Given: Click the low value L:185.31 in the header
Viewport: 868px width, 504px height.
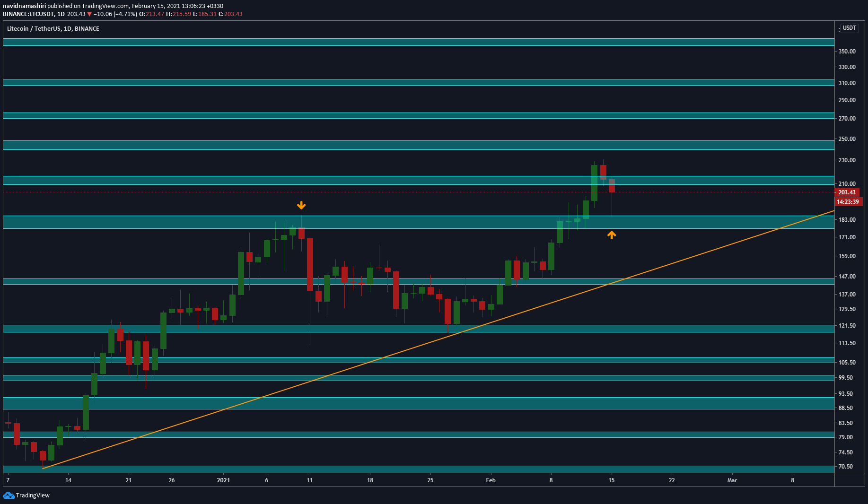Looking at the screenshot, I should [x=205, y=14].
